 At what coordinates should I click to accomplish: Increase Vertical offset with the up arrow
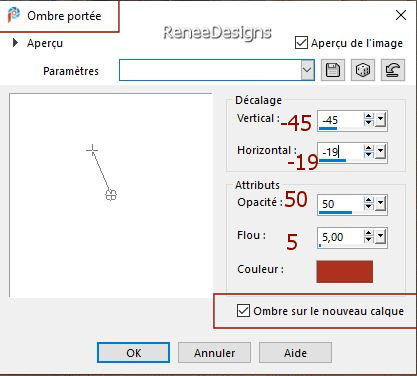(368, 116)
